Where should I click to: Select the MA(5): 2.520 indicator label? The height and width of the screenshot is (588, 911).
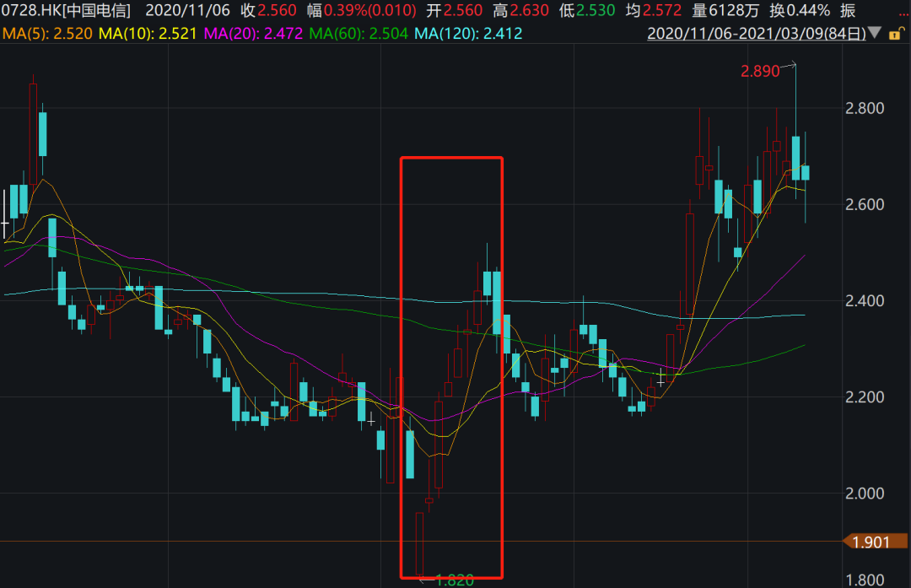[x=47, y=34]
